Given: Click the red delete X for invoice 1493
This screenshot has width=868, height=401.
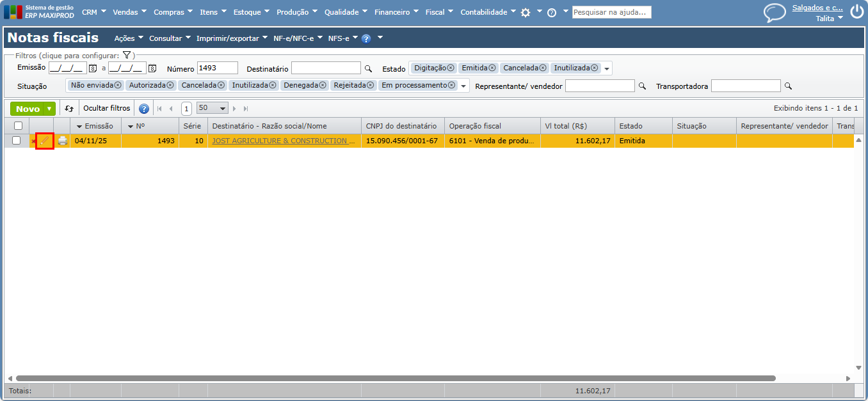Looking at the screenshot, I should coord(33,141).
